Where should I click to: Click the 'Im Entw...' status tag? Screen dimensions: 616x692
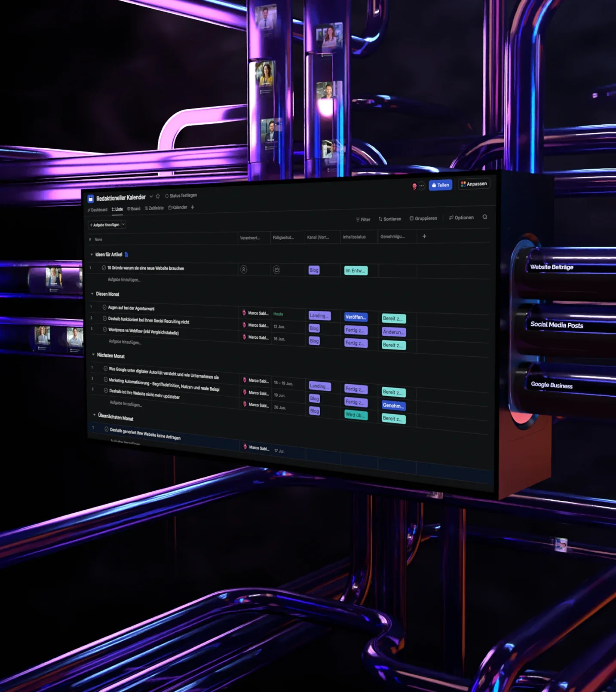[356, 270]
